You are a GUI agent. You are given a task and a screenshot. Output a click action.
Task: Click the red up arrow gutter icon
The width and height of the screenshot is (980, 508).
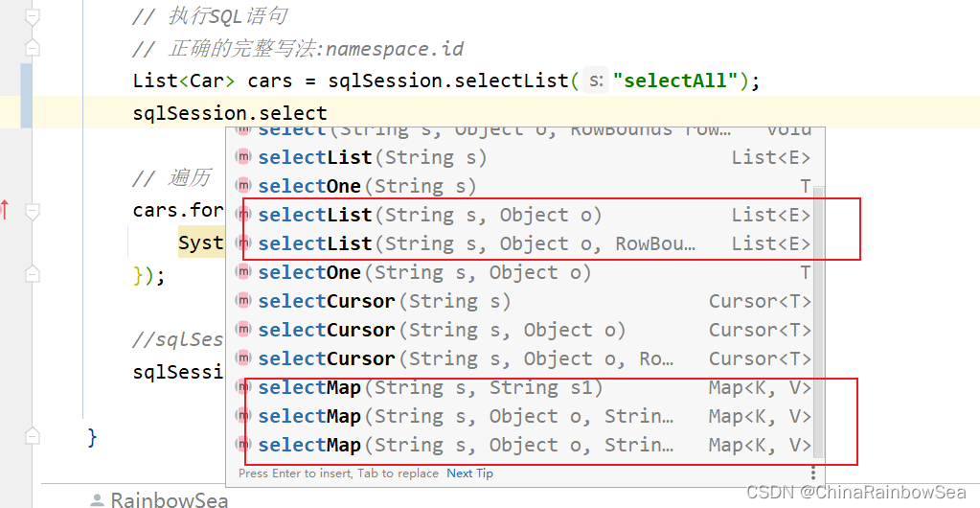[5, 208]
